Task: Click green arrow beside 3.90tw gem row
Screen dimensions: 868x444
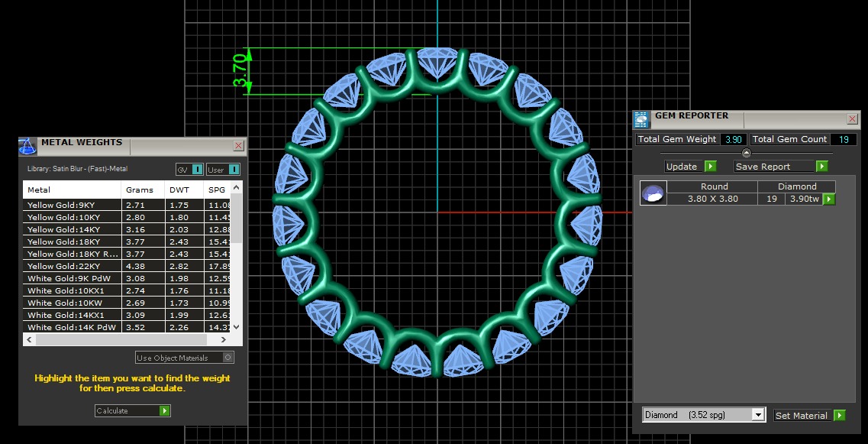Action: (829, 199)
